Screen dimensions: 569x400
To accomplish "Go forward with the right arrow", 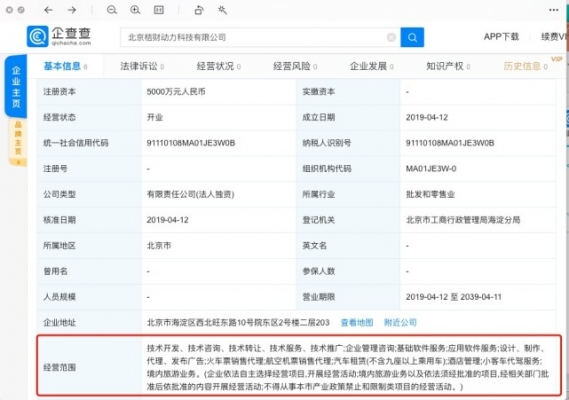I will (72, 10).
